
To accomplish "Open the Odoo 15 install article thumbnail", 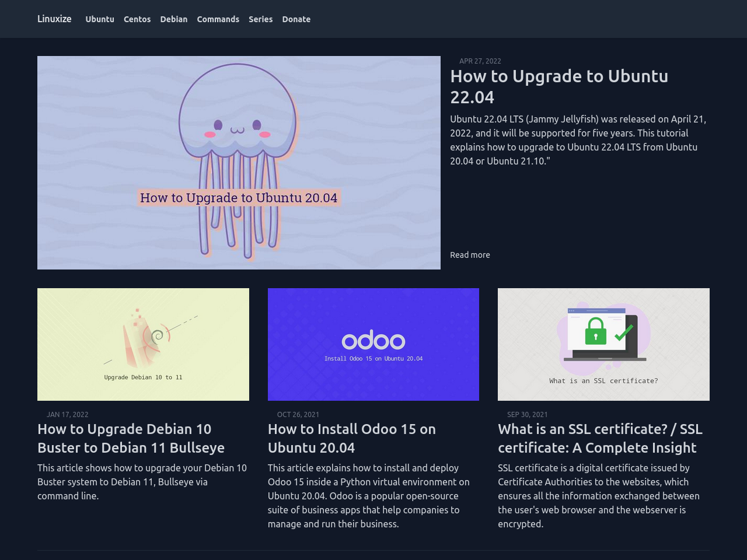I will tap(373, 344).
